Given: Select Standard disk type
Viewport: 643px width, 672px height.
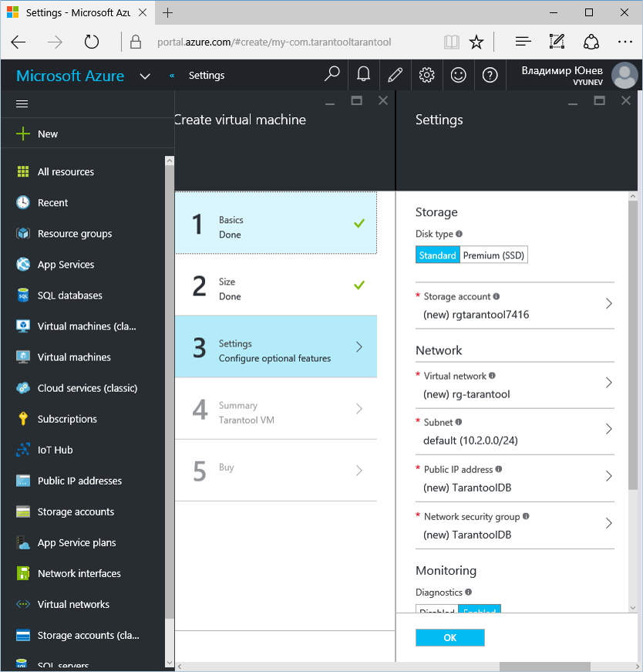Looking at the screenshot, I should click(x=437, y=255).
